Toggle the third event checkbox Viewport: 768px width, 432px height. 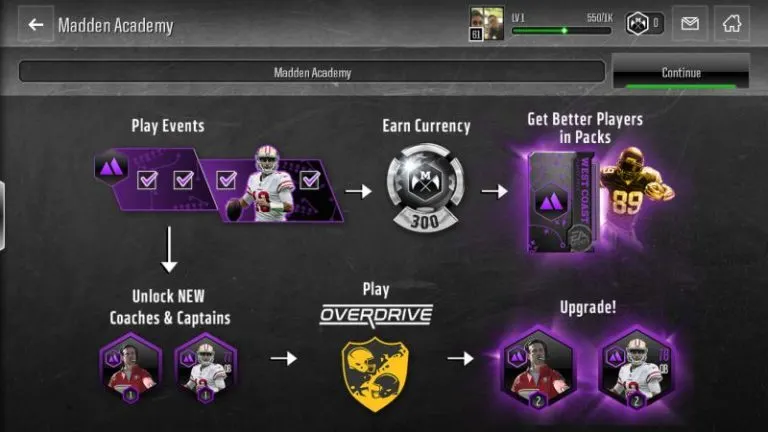click(x=226, y=180)
